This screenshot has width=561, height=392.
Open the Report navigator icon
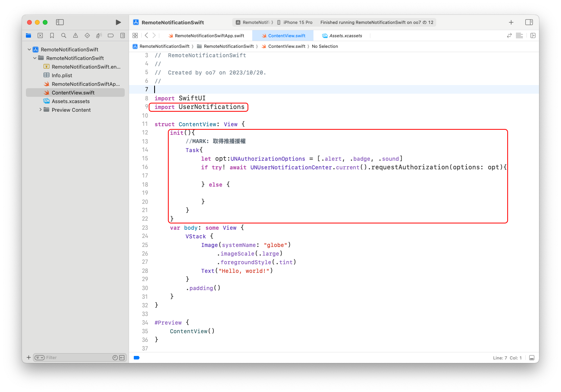pos(122,36)
